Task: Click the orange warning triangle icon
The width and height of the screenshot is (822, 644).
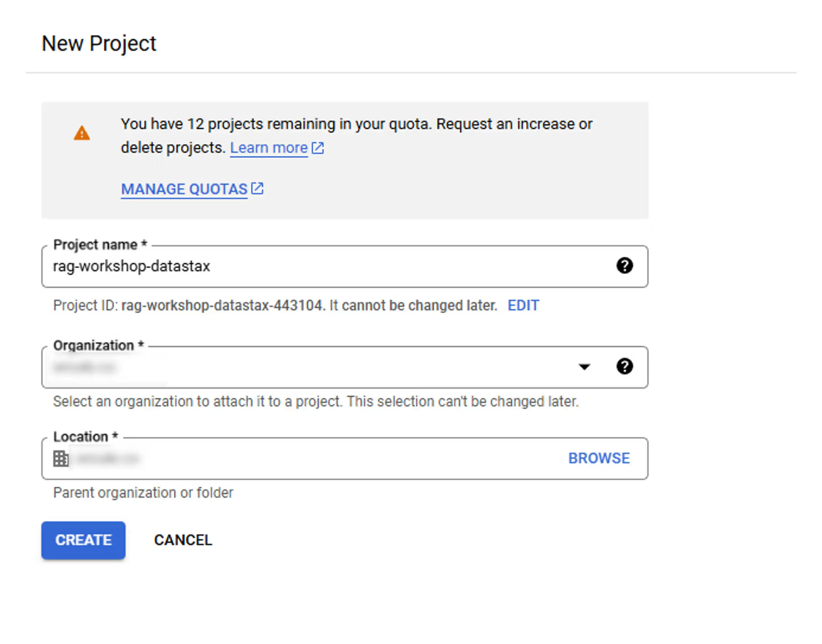Action: 82,133
